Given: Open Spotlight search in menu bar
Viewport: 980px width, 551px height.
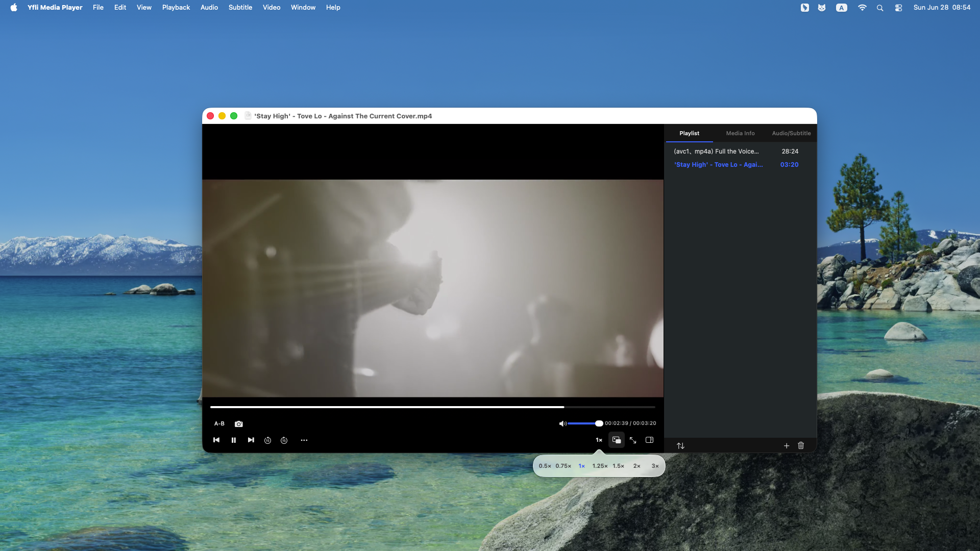Looking at the screenshot, I should click(880, 8).
